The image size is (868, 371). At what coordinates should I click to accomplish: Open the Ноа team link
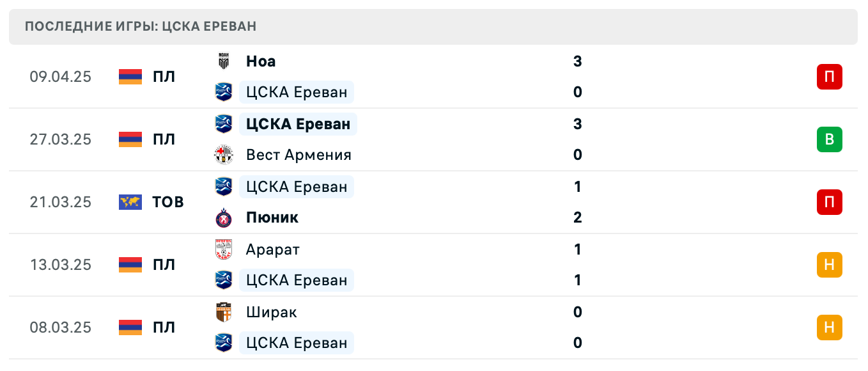(x=261, y=61)
